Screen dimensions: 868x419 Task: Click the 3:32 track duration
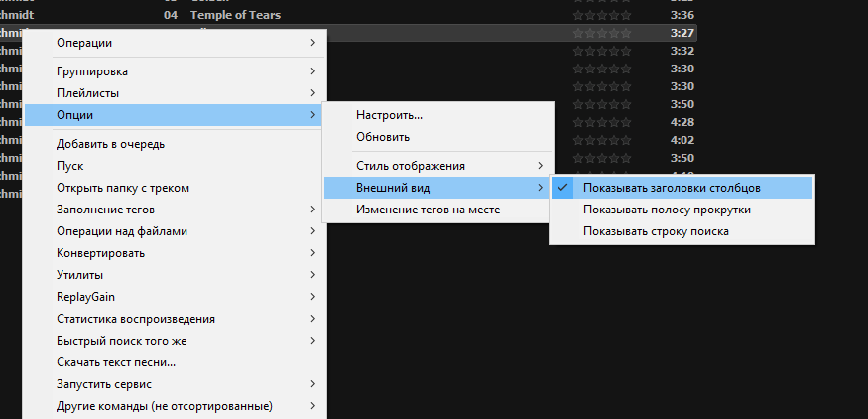tap(682, 51)
